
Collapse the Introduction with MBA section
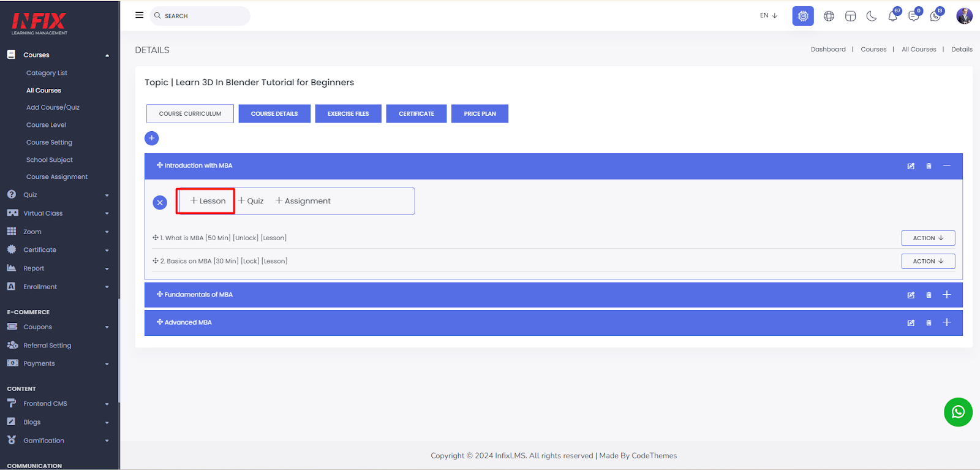click(947, 166)
